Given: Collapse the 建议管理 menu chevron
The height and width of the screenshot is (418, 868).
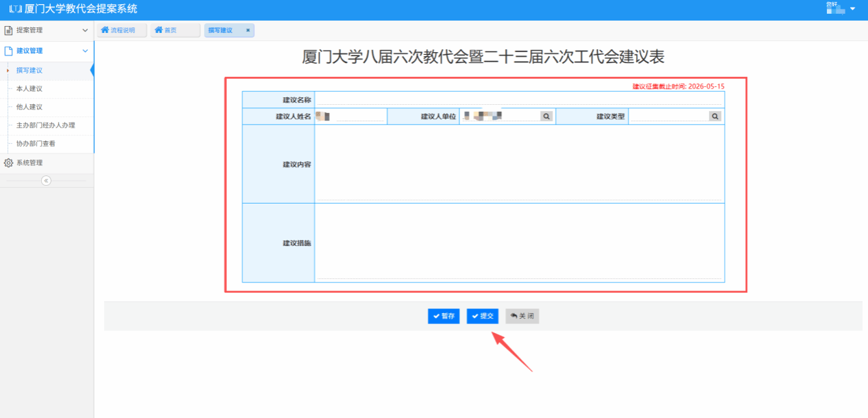Looking at the screenshot, I should pos(85,51).
